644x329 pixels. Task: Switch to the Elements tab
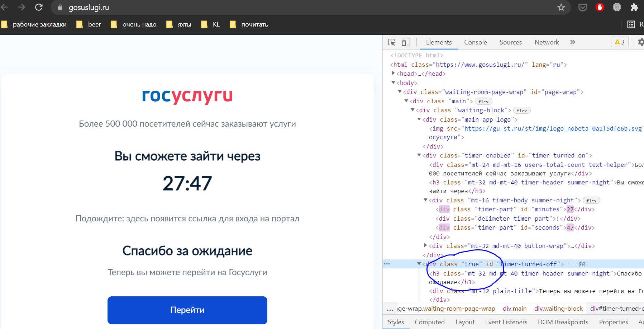(439, 42)
